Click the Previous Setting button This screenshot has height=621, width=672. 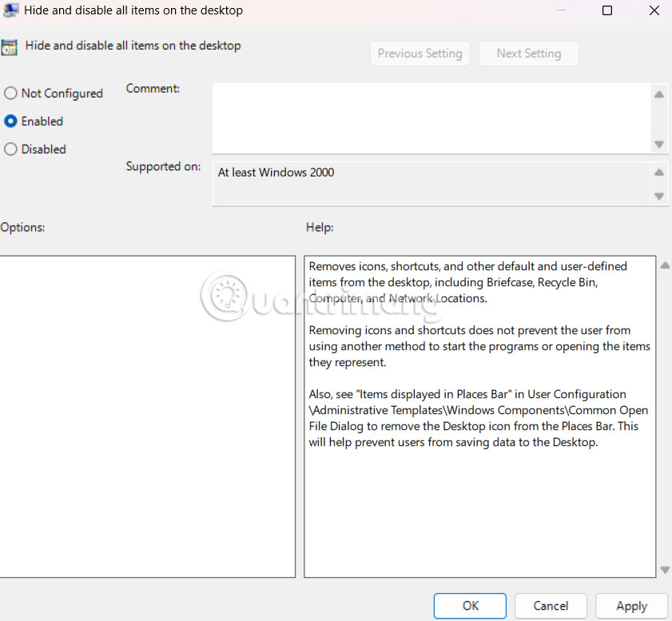[x=420, y=54]
